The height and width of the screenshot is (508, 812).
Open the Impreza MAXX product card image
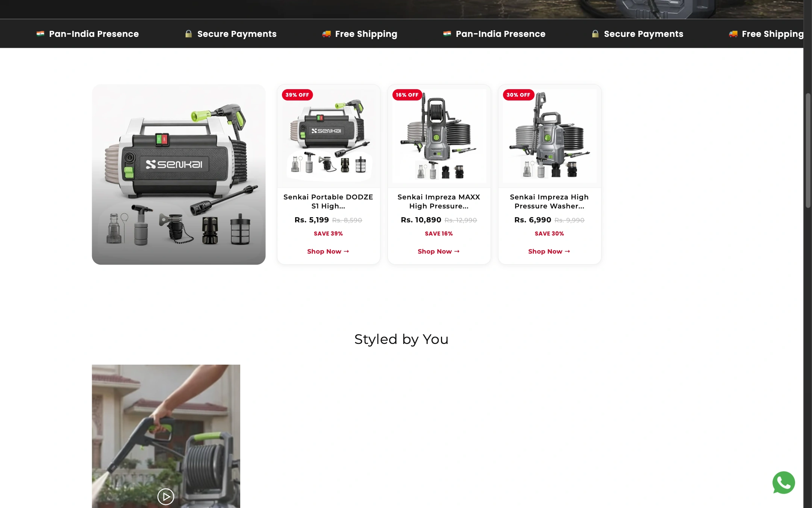(439, 136)
